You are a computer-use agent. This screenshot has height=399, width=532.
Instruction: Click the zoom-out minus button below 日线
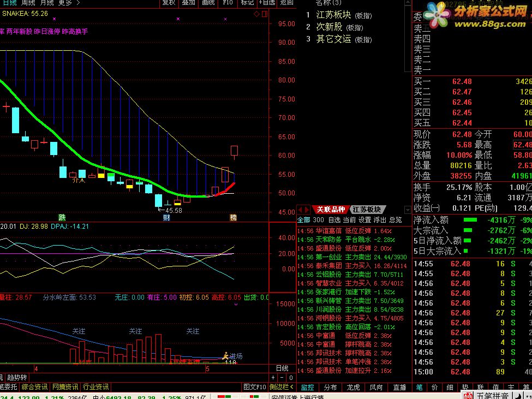point(282,378)
